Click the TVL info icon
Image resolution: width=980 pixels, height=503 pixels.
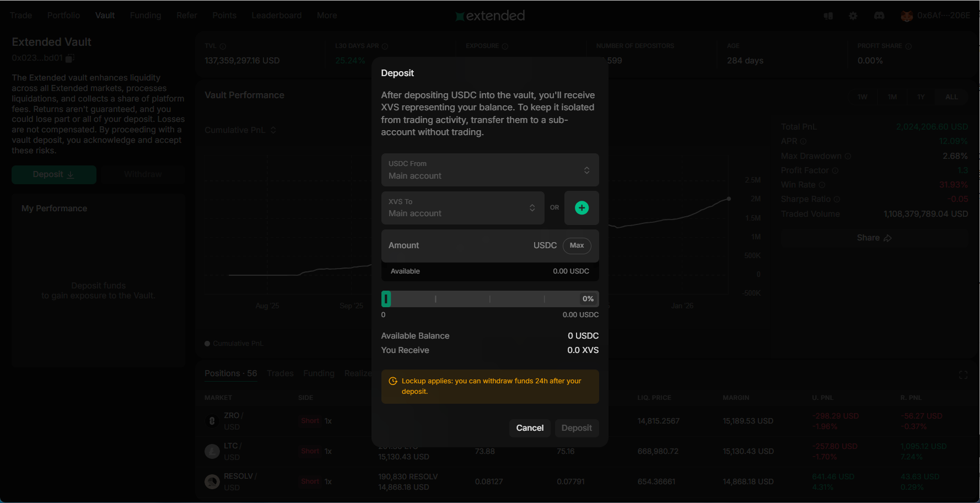pyautogui.click(x=223, y=46)
